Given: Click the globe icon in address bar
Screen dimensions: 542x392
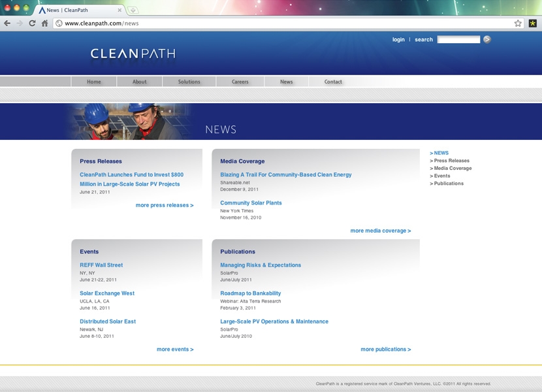Looking at the screenshot, I should [x=59, y=23].
